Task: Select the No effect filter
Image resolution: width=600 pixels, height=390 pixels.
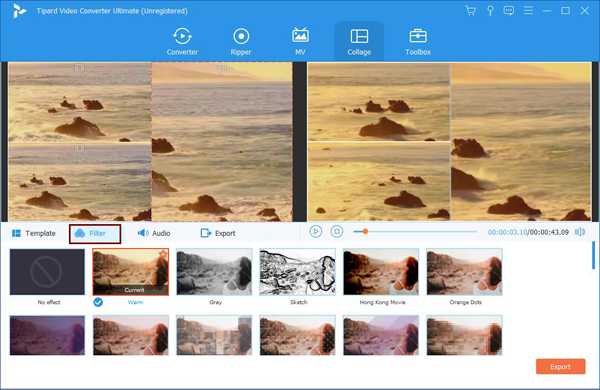Action: click(47, 272)
